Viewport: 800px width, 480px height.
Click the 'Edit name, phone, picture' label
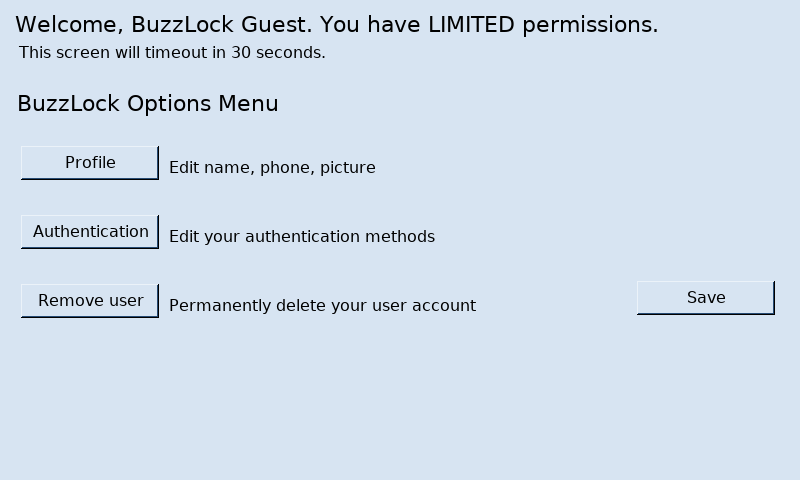272,167
